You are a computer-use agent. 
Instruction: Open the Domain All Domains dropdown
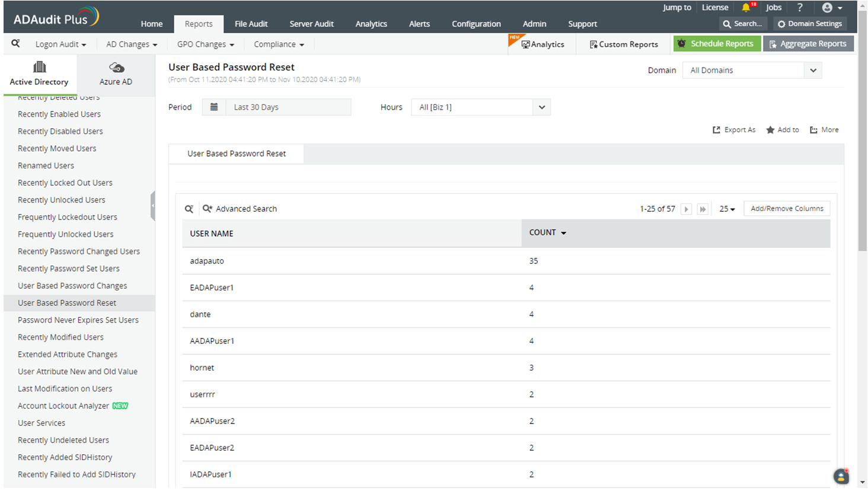click(752, 70)
